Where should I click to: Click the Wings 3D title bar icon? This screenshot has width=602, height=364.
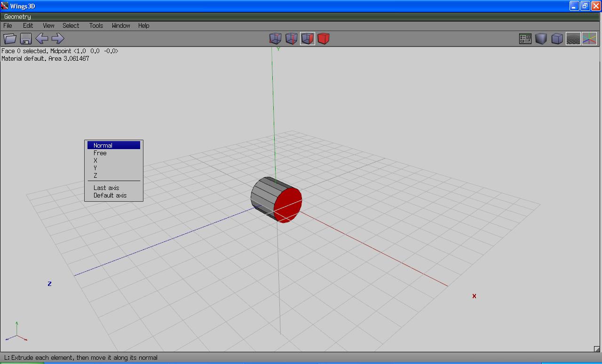(x=5, y=6)
